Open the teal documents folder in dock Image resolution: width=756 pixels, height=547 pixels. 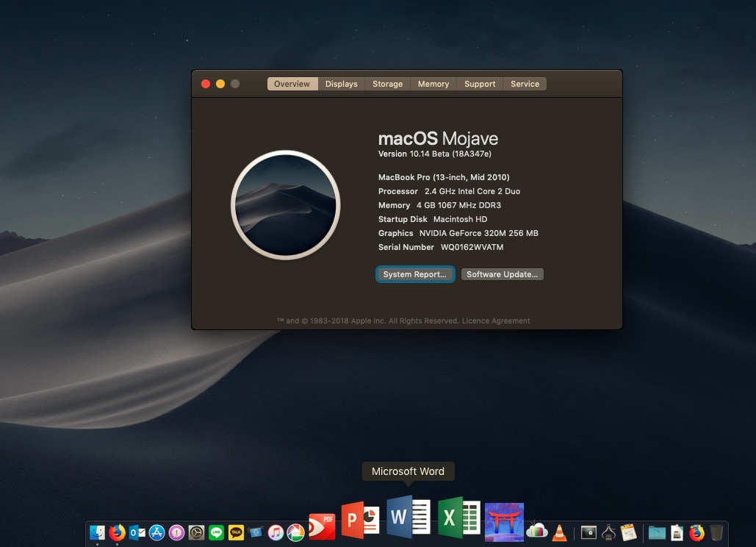point(657,532)
